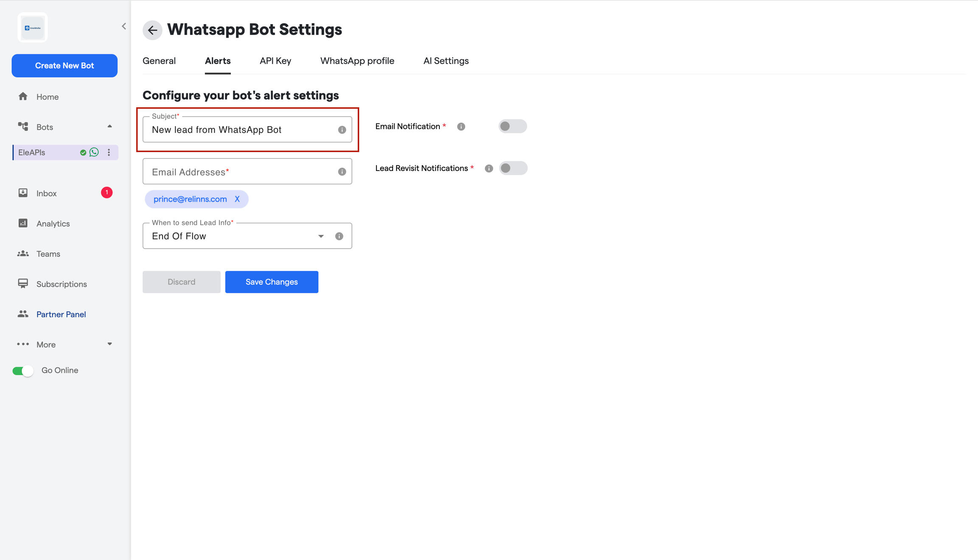Open the three-dot menu for EleAPIs

point(109,152)
